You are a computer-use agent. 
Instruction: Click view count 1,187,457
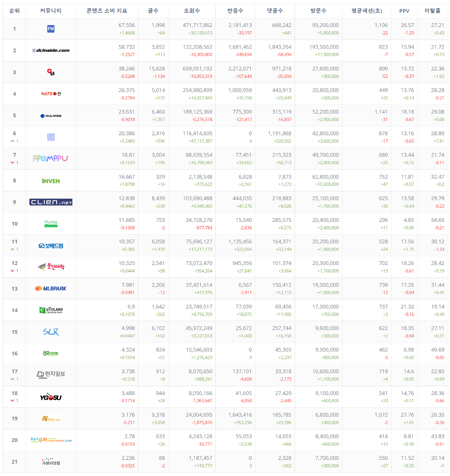pyautogui.click(x=201, y=458)
